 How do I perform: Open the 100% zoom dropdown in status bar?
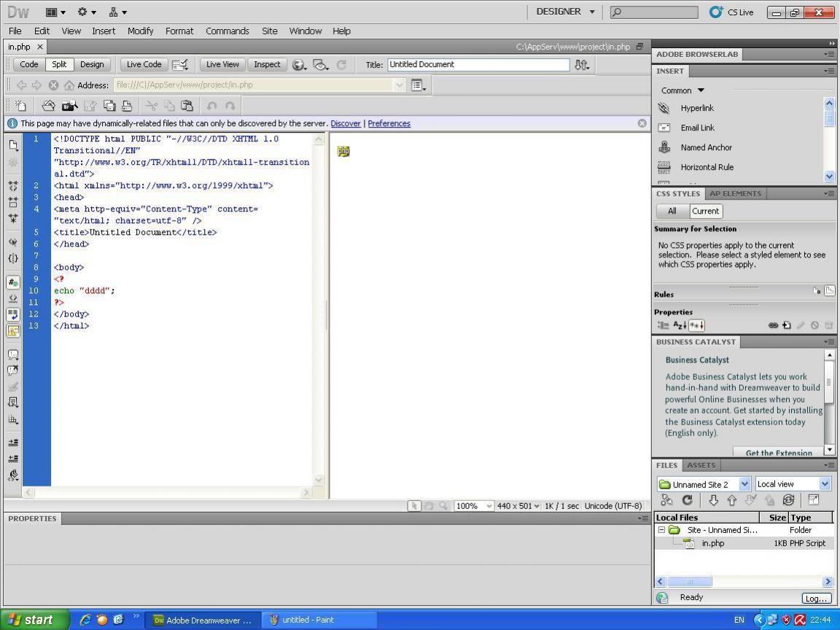473,506
